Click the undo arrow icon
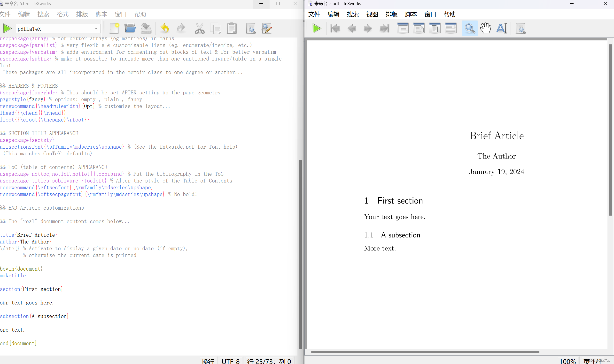Image resolution: width=614 pixels, height=364 pixels. click(x=165, y=29)
